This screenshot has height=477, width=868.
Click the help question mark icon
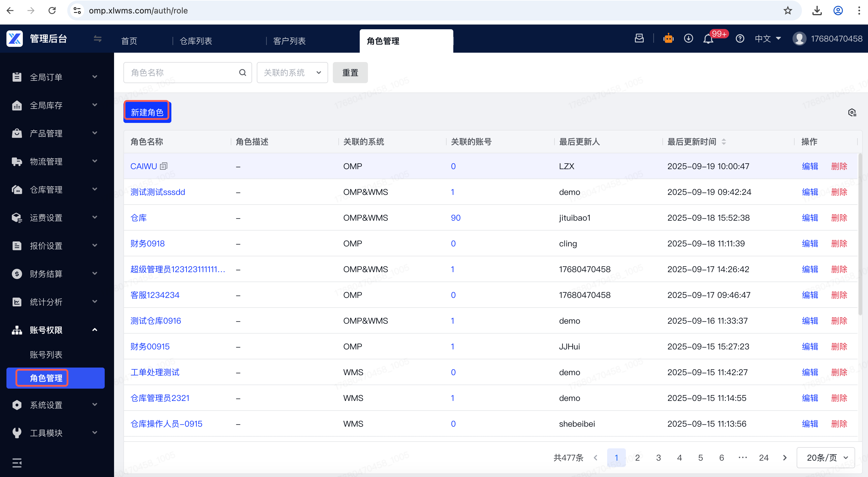740,39
